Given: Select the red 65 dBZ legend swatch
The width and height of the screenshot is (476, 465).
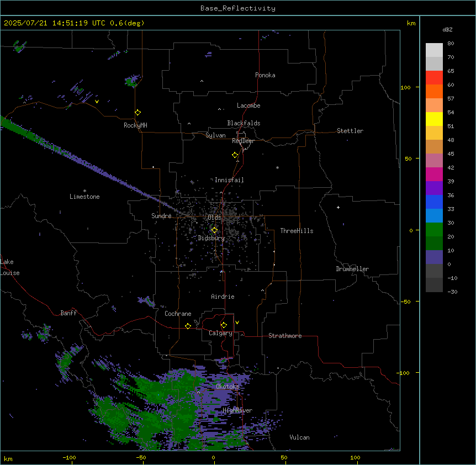Looking at the screenshot, I should (434, 77).
